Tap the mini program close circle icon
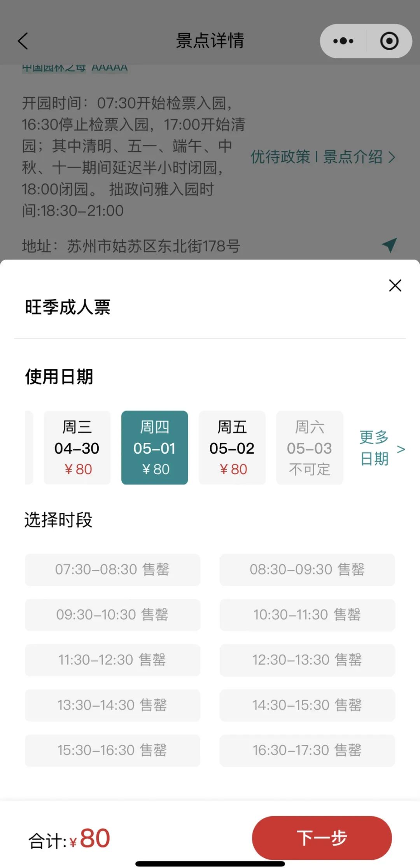Image resolution: width=420 pixels, height=868 pixels. point(389,41)
